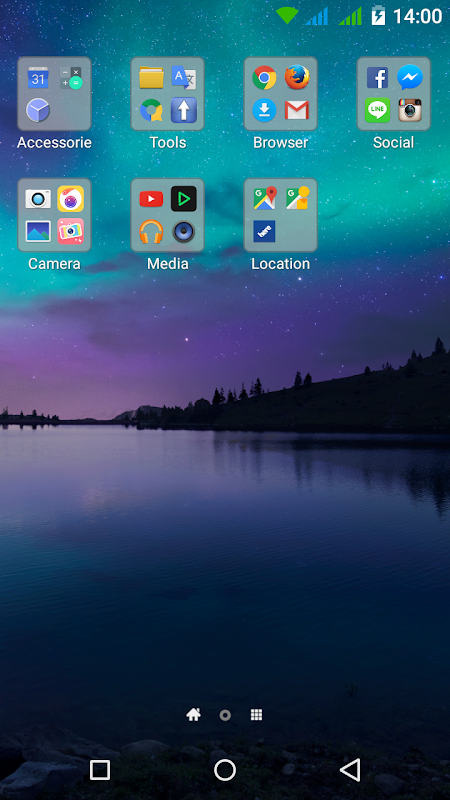
Task: Tap the Calculator icon in Accessorie folder
Action: (x=71, y=78)
